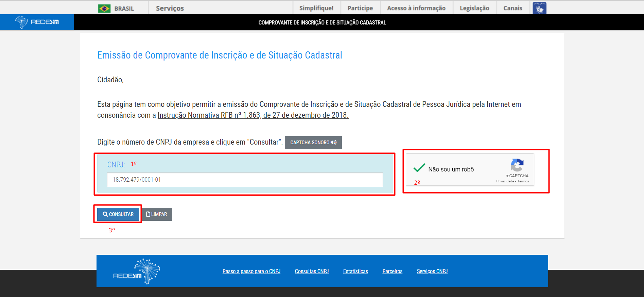This screenshot has height=297, width=644.
Task: Click the CONSULTAR search button
Action: 118,214
